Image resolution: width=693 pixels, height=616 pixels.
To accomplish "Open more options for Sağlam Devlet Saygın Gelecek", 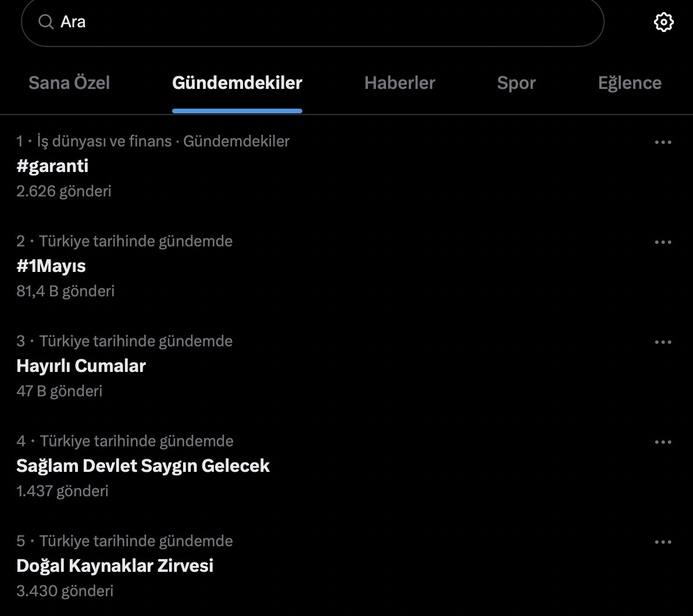I will point(663,442).
